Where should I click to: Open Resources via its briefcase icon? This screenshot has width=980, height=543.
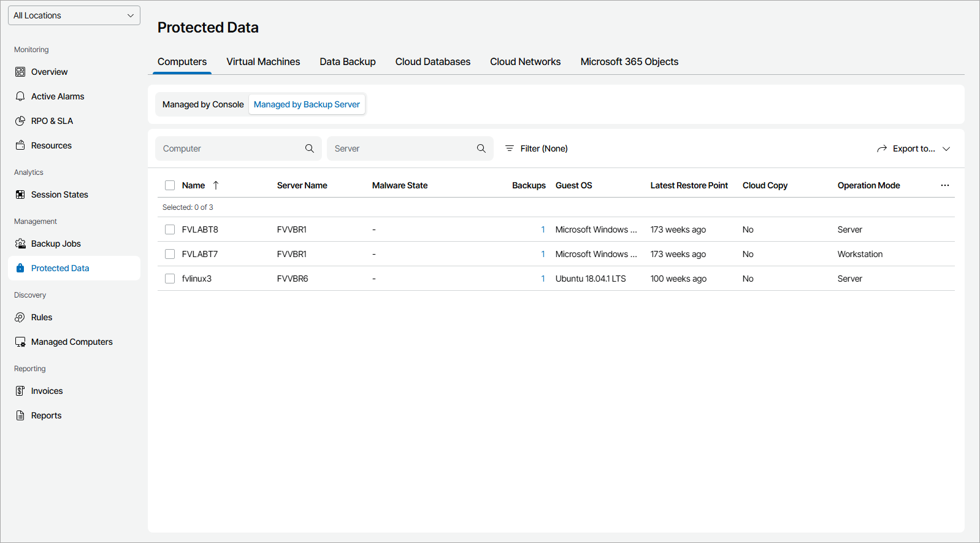pos(20,145)
